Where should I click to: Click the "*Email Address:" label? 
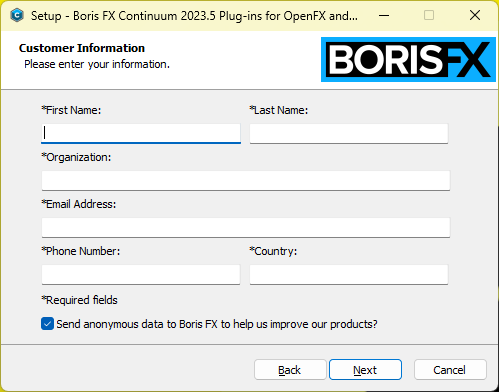point(79,204)
